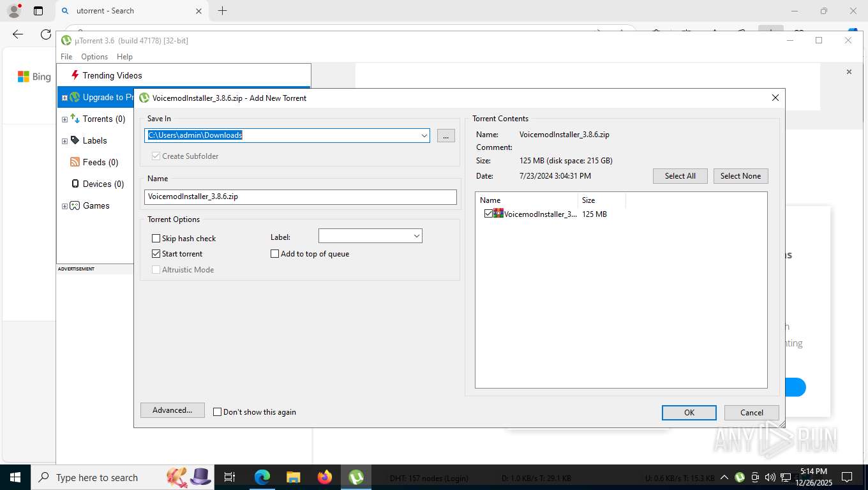
Task: Click the Select All button
Action: [680, 176]
